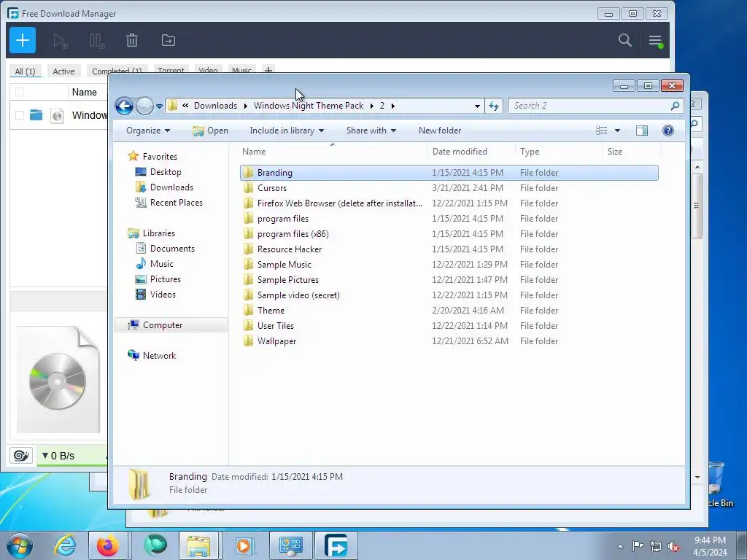Open Windows Media Player taskbar icon
Viewport: 747px width, 560px height.
(x=244, y=545)
